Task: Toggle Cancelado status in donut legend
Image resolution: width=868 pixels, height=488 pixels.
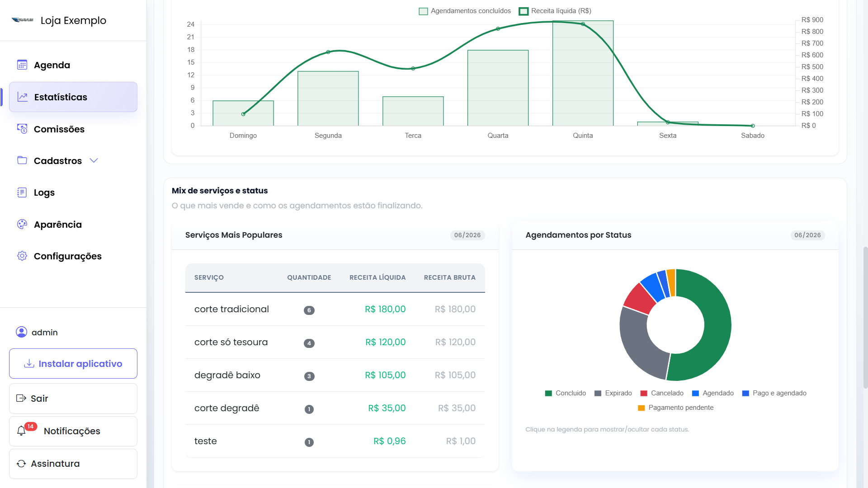Action: 662,393
